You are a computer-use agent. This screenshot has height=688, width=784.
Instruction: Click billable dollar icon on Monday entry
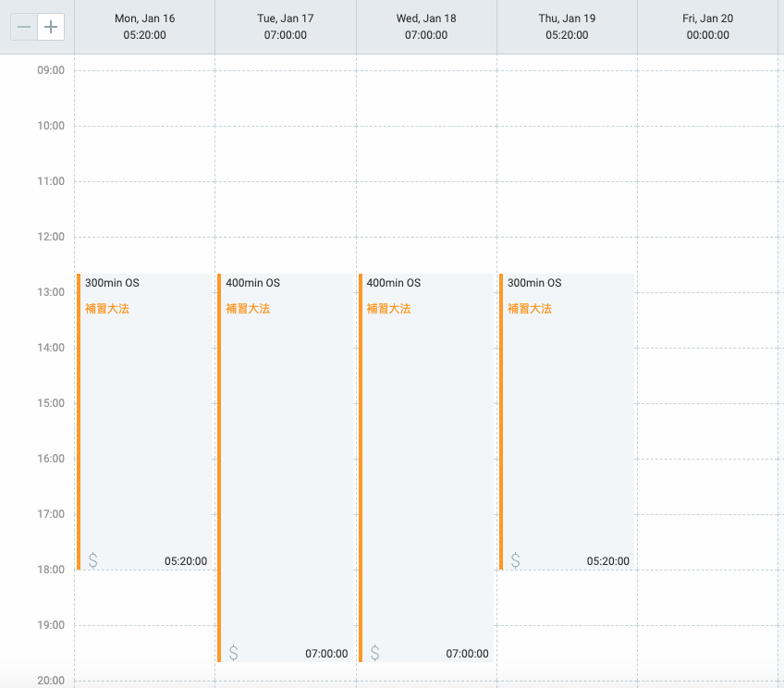(x=92, y=560)
